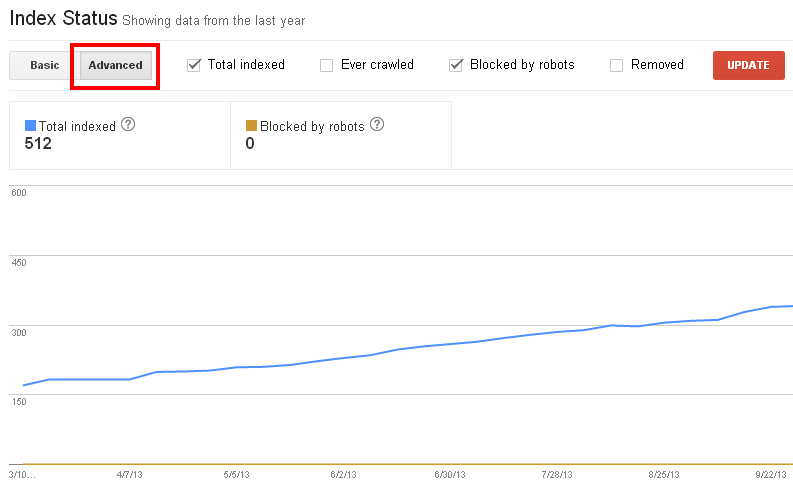The height and width of the screenshot is (488, 793).
Task: Open help icon beside Blocked by robots
Action: pos(377,124)
